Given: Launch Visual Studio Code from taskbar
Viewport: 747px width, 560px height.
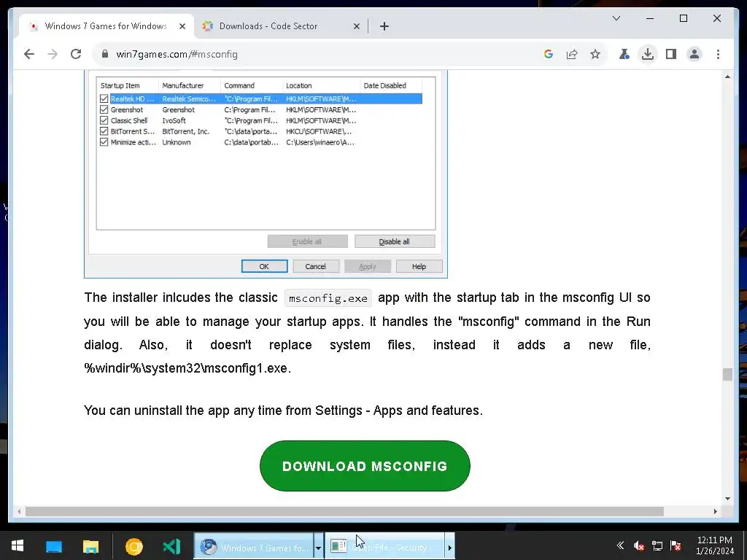Looking at the screenshot, I should pos(171,546).
